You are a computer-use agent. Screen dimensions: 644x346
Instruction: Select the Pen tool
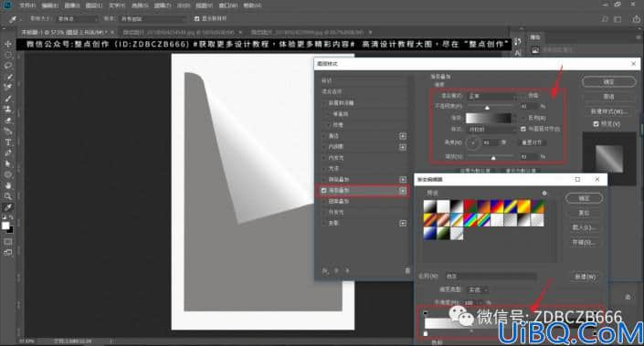pyautogui.click(x=8, y=152)
